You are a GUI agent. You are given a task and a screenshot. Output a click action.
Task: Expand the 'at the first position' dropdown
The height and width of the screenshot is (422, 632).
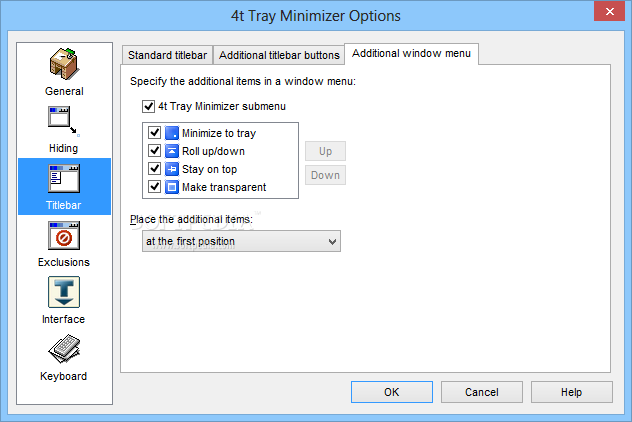click(x=241, y=241)
